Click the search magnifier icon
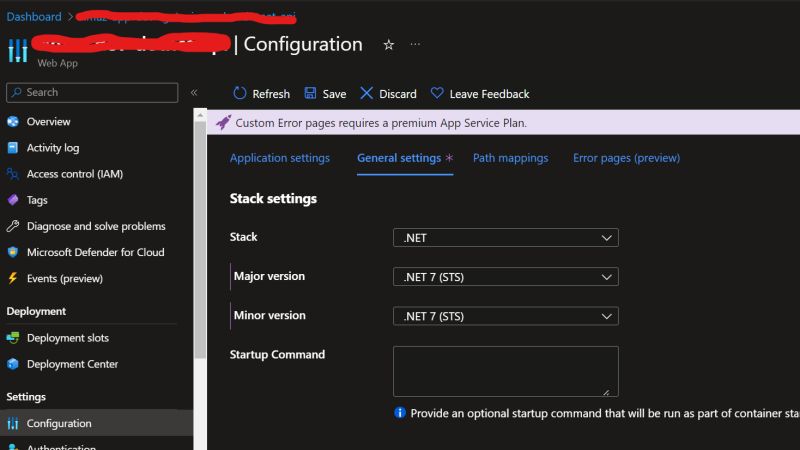This screenshot has width=800, height=450. (16, 92)
